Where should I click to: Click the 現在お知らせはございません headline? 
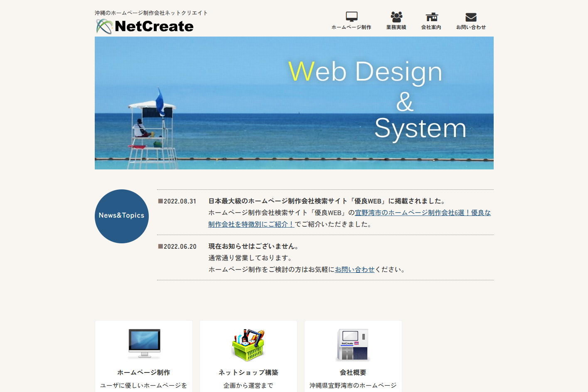coord(254,246)
